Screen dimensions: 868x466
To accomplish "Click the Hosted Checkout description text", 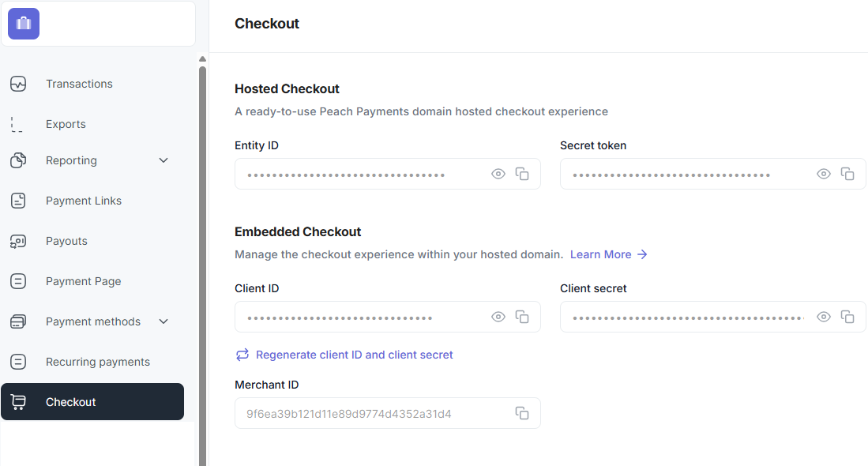I will point(421,112).
